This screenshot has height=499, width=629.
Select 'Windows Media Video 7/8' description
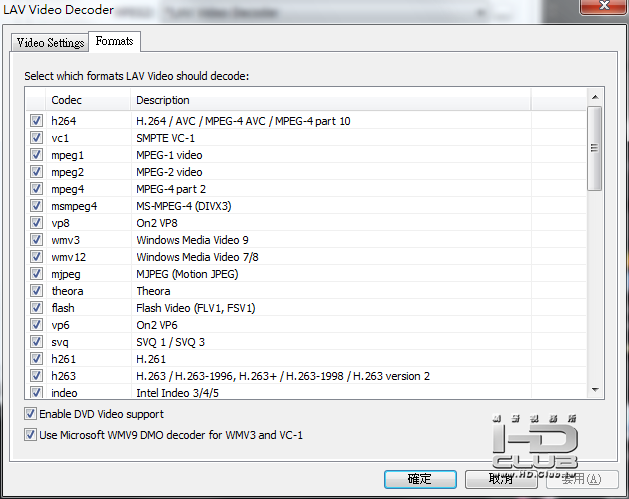click(197, 257)
